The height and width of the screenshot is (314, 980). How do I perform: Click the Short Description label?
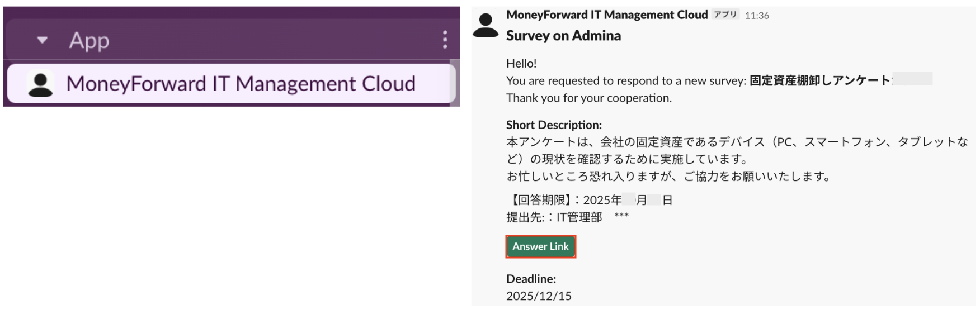554,125
